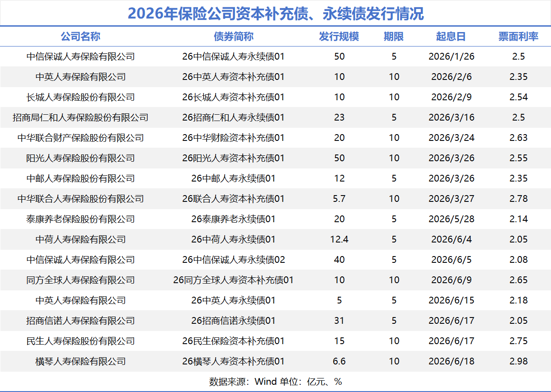551x392 pixels.
Task: Select the 债券简称 column header
Action: point(233,37)
